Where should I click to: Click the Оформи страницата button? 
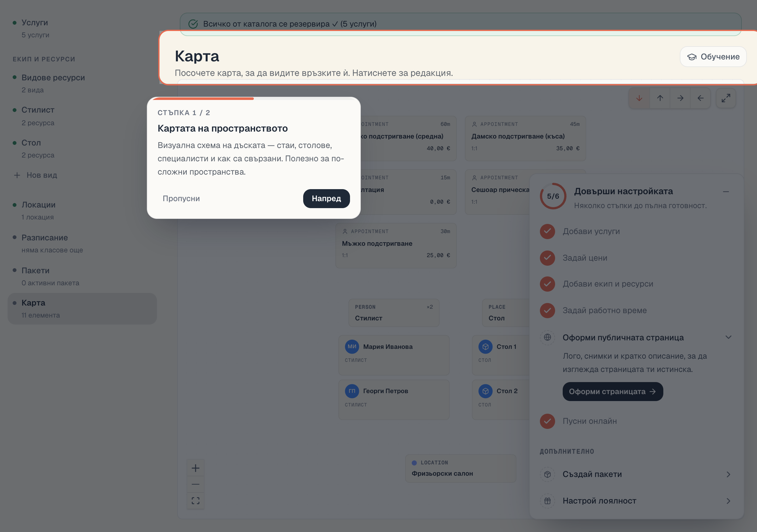pos(613,392)
